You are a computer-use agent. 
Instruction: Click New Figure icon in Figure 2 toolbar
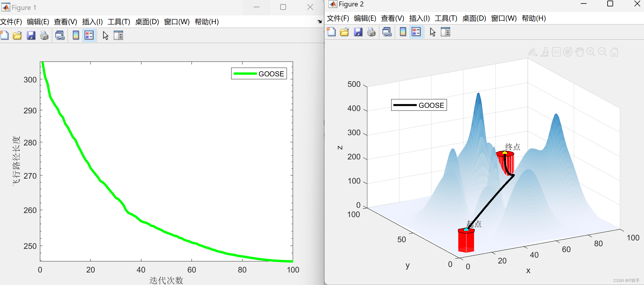coord(331,32)
